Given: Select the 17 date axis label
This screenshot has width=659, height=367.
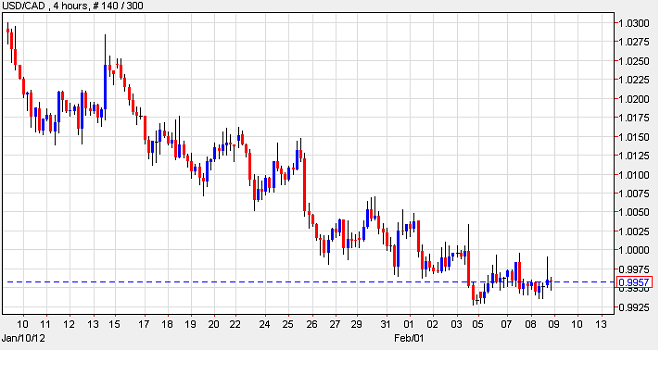Looking at the screenshot, I should pyautogui.click(x=144, y=325).
